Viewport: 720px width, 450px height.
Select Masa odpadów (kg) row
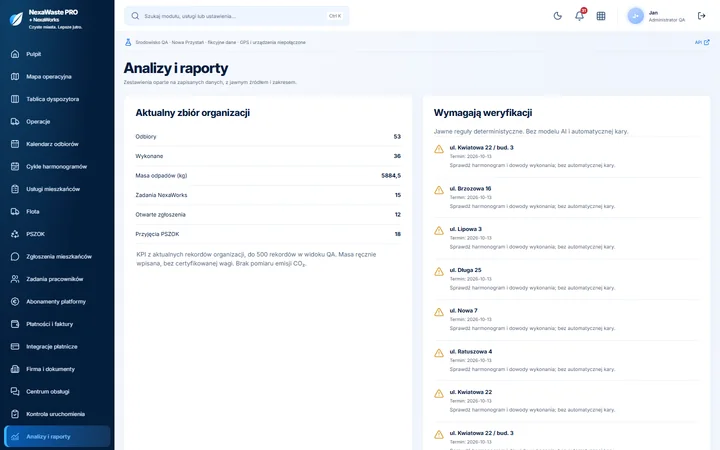pos(268,175)
